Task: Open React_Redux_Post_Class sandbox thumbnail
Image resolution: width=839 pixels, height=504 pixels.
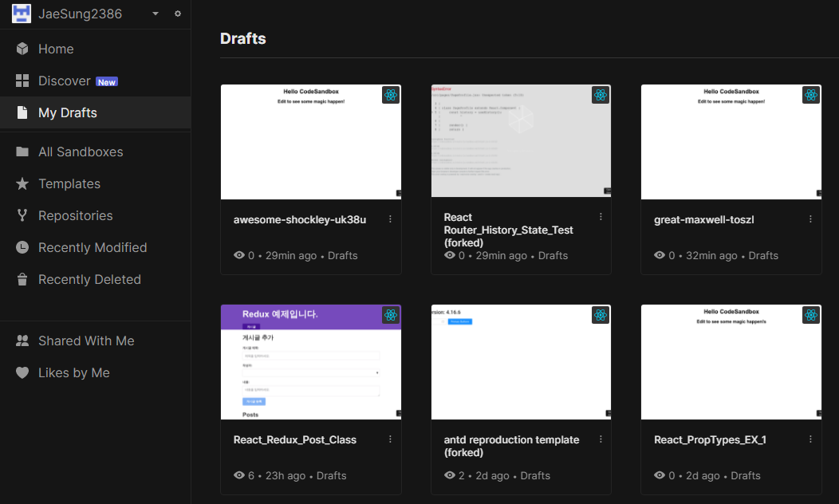Action: 311,362
